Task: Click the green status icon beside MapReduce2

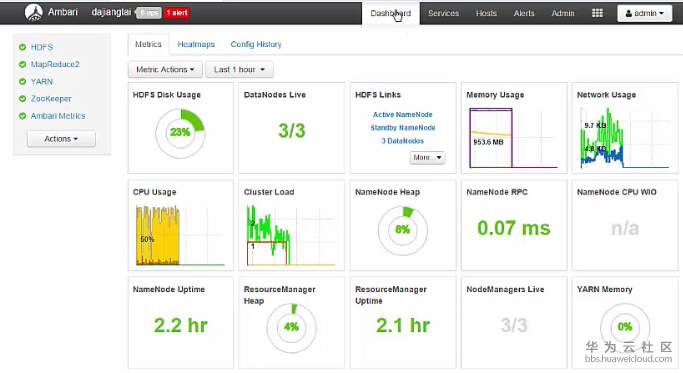Action: click(x=22, y=64)
